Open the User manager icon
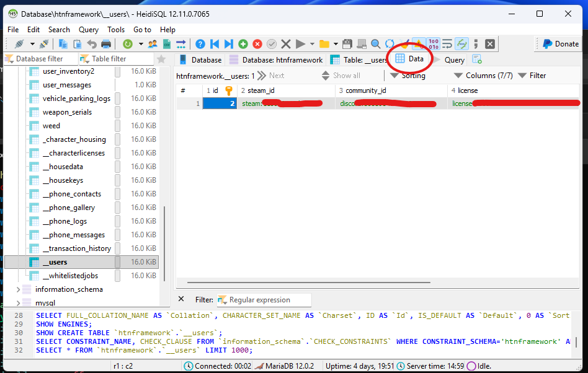Viewport: 588px width, 373px height. [x=153, y=44]
